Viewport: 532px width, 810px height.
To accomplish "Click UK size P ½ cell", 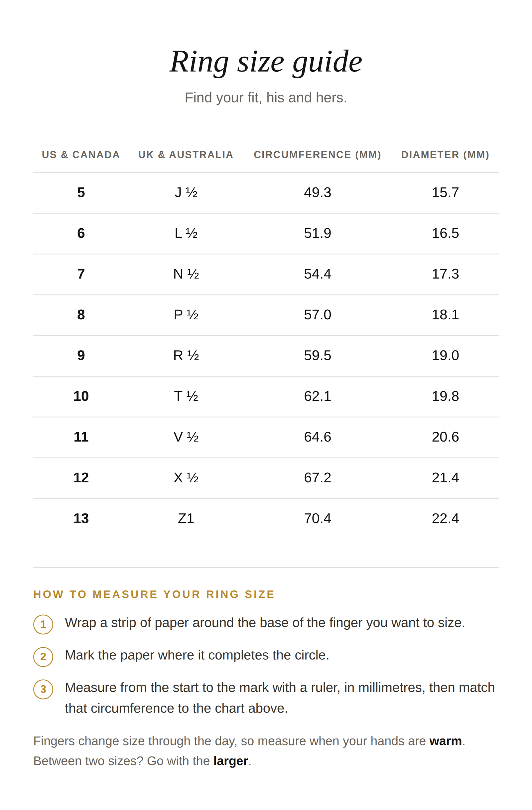I will click(186, 315).
